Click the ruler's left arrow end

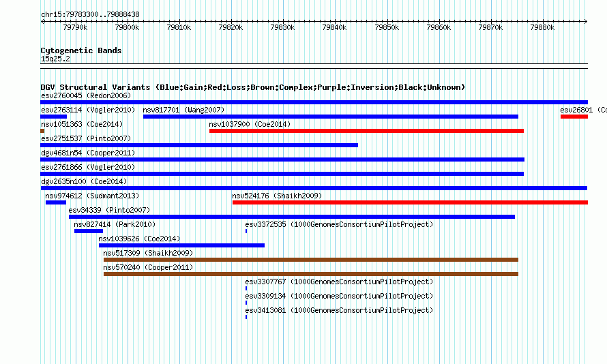pyautogui.click(x=42, y=22)
